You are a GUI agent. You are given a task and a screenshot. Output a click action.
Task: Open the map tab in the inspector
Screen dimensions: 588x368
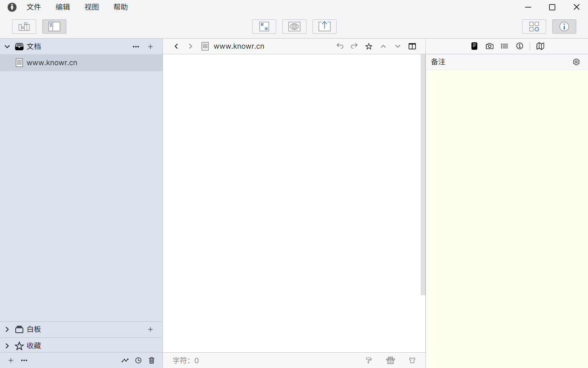[x=540, y=46]
